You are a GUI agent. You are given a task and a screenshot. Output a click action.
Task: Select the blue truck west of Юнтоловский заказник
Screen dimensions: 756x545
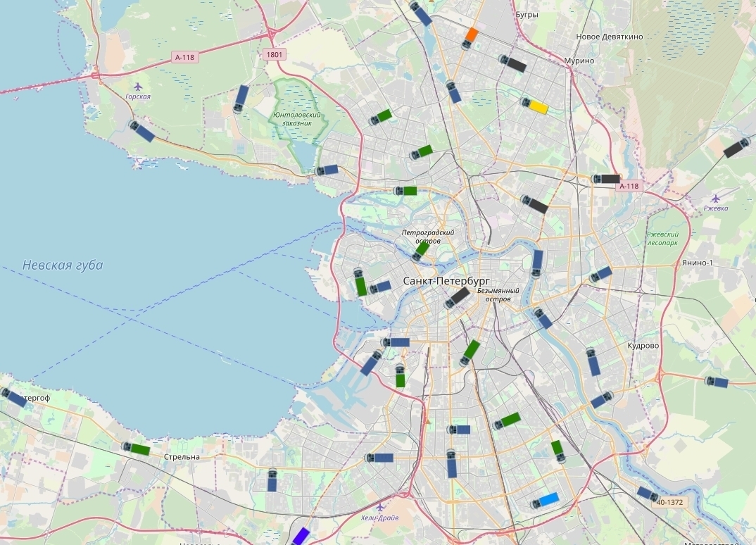(241, 99)
